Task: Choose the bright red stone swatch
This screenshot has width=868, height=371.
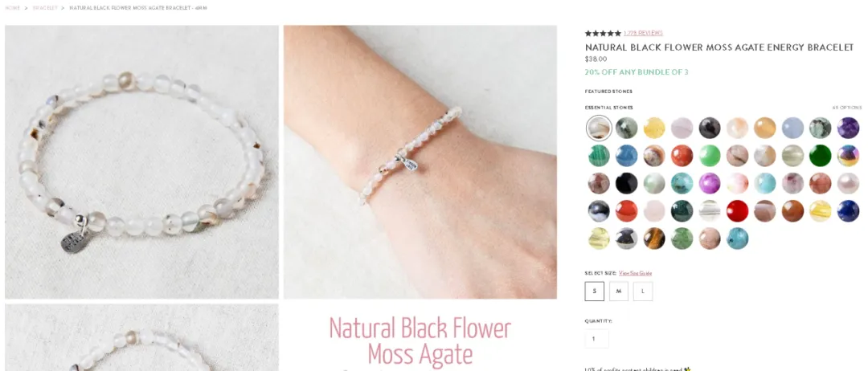Action: pyautogui.click(x=737, y=210)
